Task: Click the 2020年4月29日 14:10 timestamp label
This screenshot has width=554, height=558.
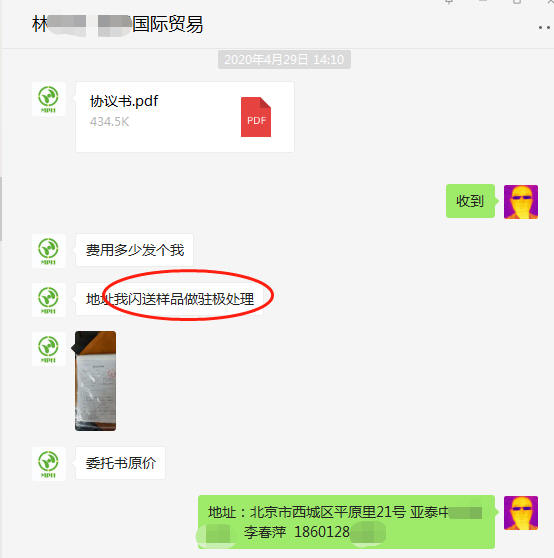Action: 284,59
